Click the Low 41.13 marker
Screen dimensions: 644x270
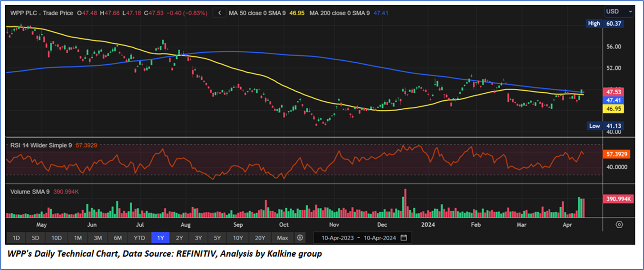click(605, 126)
